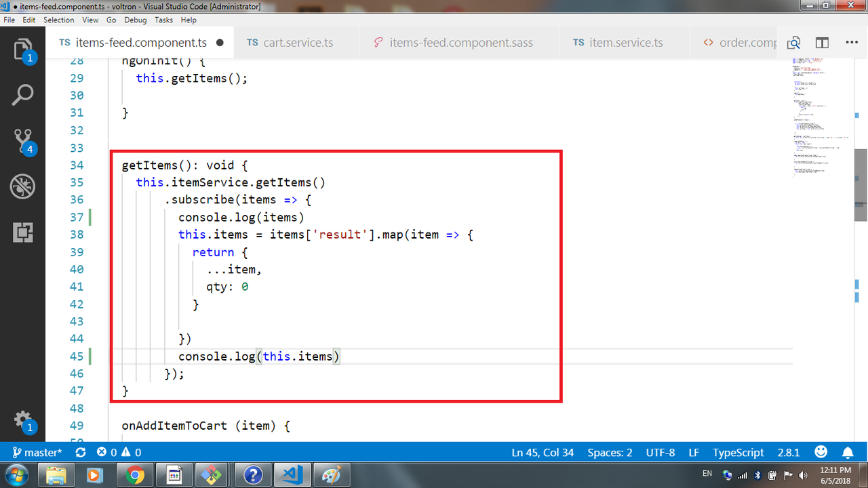Image resolution: width=868 pixels, height=488 pixels.
Task: Open the Explorer view in activity bar
Action: pyautogui.click(x=22, y=51)
